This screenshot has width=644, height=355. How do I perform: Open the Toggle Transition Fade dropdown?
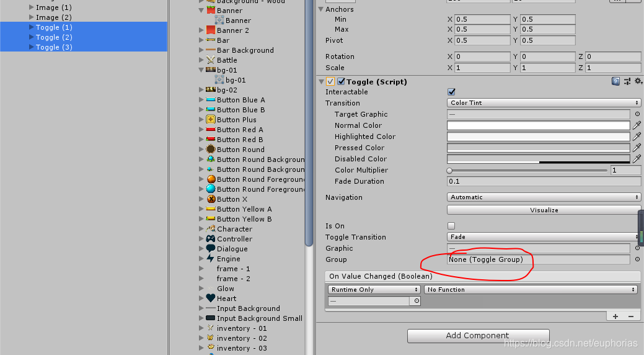click(x=544, y=237)
